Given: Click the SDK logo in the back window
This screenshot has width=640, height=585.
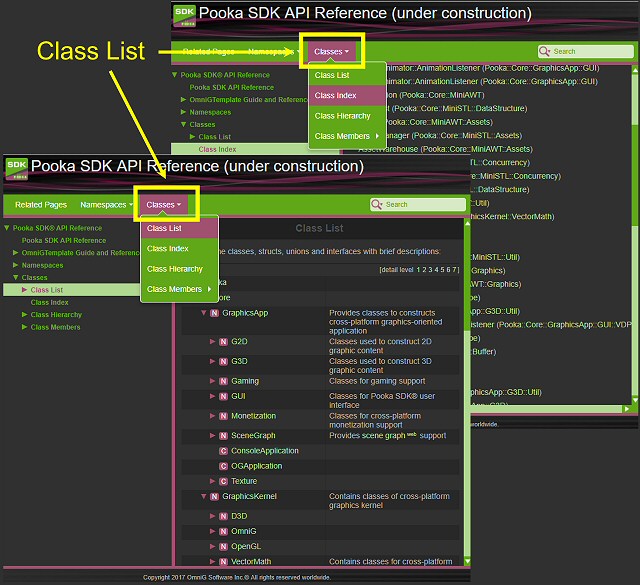Looking at the screenshot, I should click(184, 16).
